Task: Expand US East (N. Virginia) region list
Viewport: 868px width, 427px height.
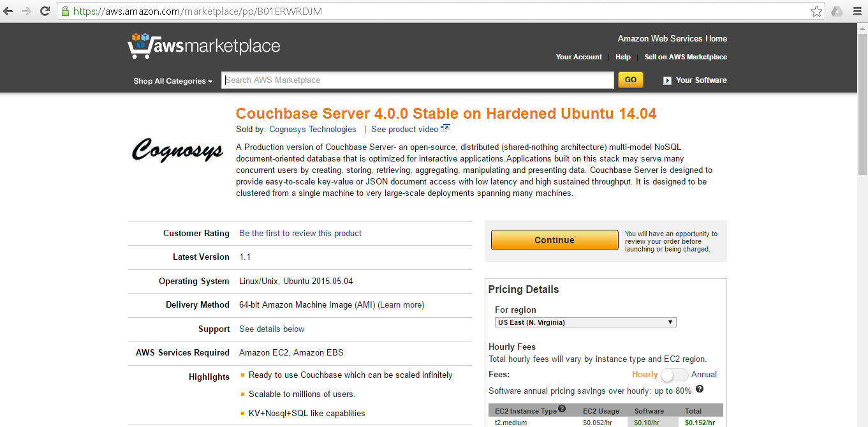Action: click(x=669, y=322)
